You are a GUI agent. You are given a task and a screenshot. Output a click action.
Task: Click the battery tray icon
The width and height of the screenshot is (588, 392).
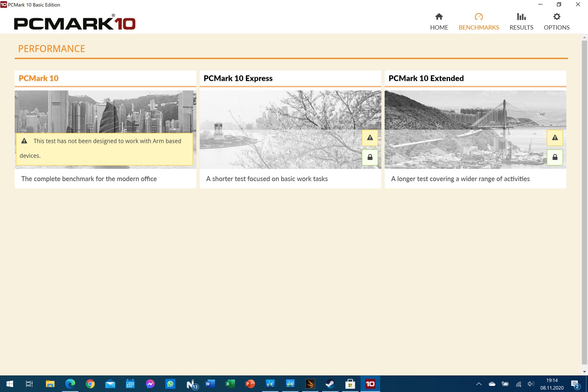click(505, 384)
